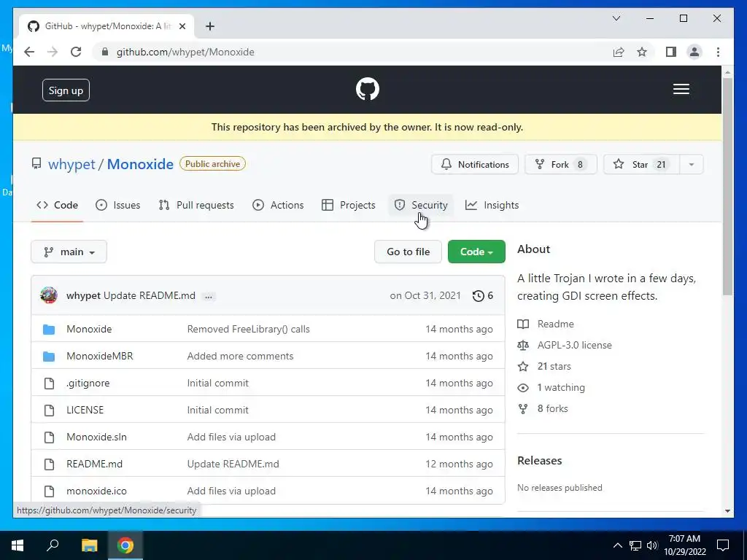Bookmark this page with the star icon
The image size is (747, 560).
(x=642, y=52)
